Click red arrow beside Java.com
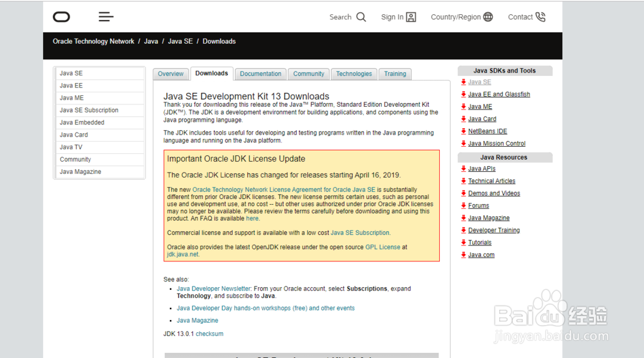 tap(463, 255)
